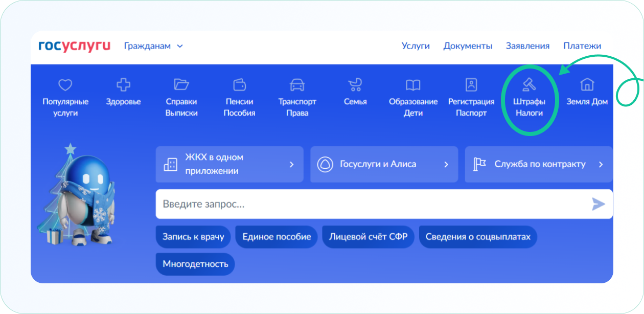Select the book icon for Образование Дети
Screen dimensions: 644x314
point(413,84)
